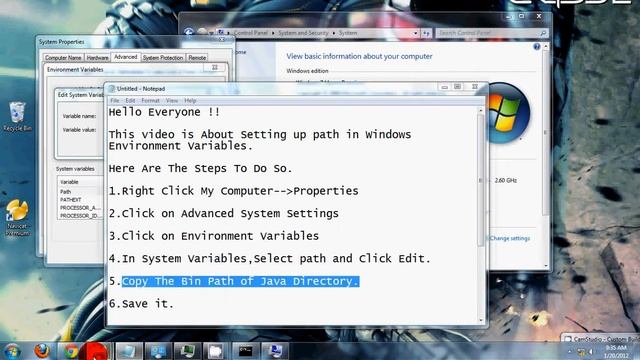Open Notepad Format menu
This screenshot has height=360, width=640.
click(150, 100)
